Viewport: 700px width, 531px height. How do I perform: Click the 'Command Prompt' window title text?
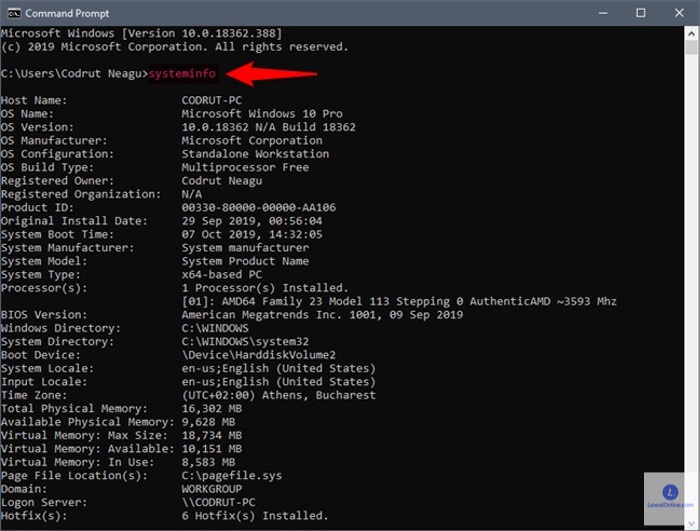click(67, 13)
